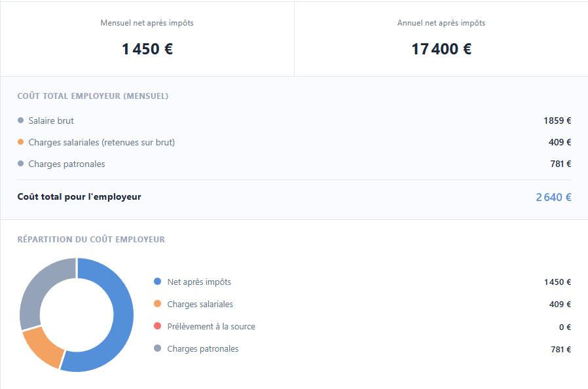588x389 pixels.
Task: Select the Prélèvement à la source legend label
Action: (211, 326)
